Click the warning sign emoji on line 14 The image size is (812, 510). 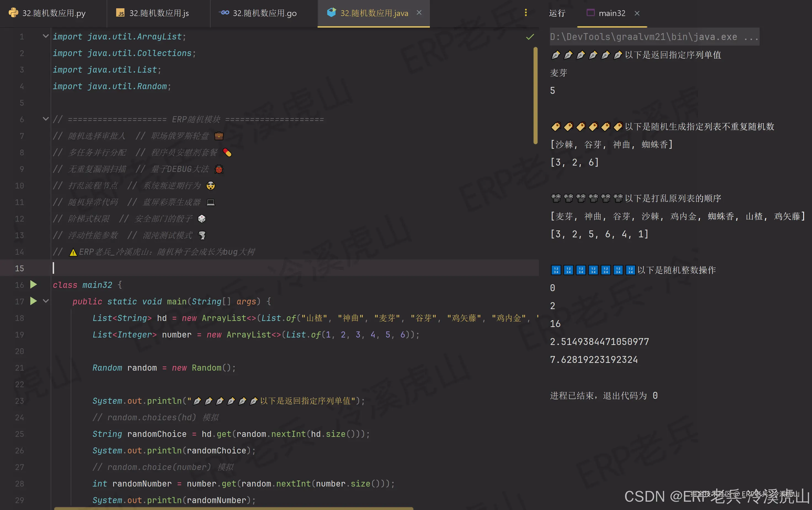73,252
